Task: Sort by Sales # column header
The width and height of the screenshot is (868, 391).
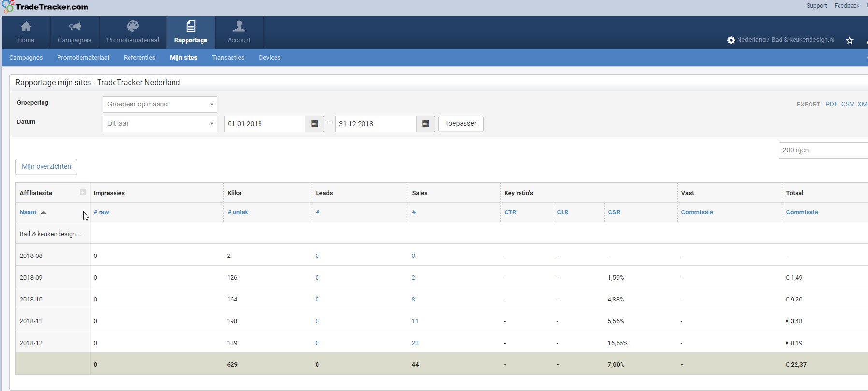Action: [414, 212]
